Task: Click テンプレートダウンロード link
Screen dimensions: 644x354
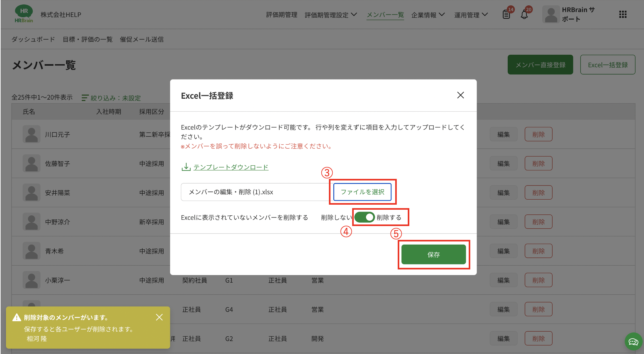Action: (231, 167)
